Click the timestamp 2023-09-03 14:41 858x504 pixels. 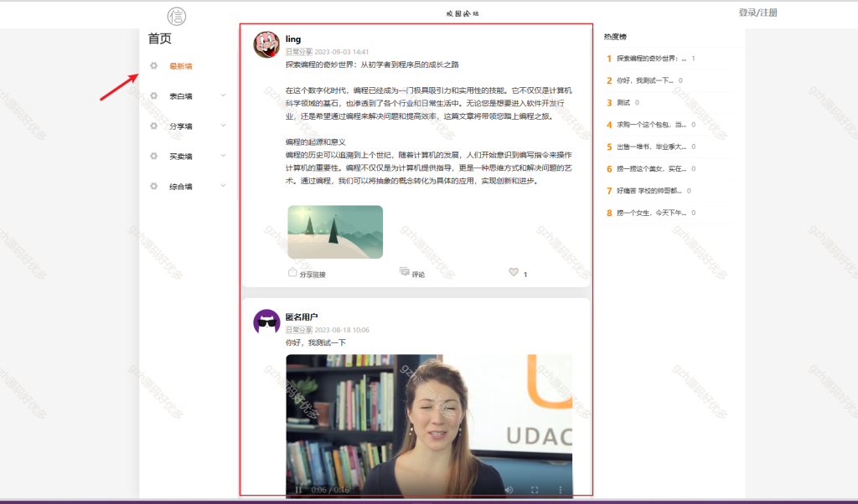(342, 52)
